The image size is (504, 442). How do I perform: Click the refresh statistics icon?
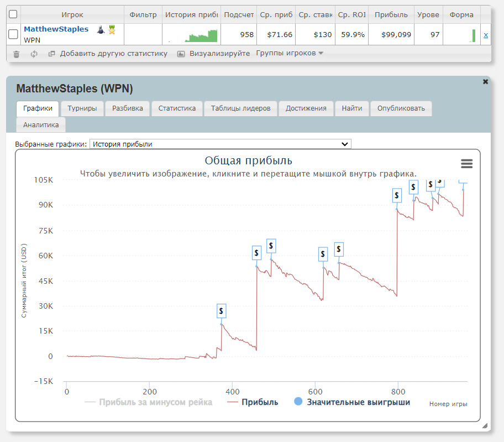click(34, 54)
